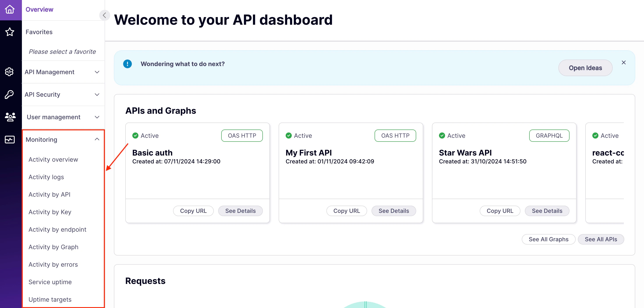Image resolution: width=644 pixels, height=308 pixels.
Task: Open the My First API card title
Action: tap(308, 152)
